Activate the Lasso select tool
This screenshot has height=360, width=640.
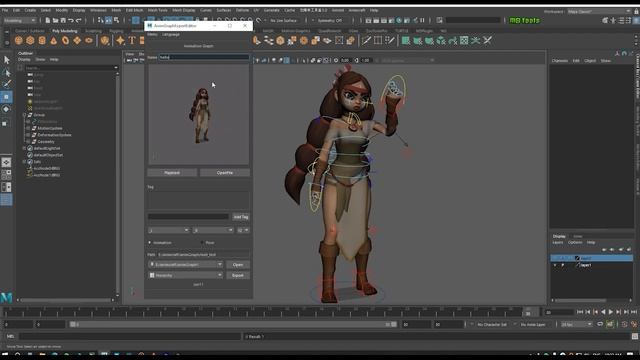click(x=7, y=73)
